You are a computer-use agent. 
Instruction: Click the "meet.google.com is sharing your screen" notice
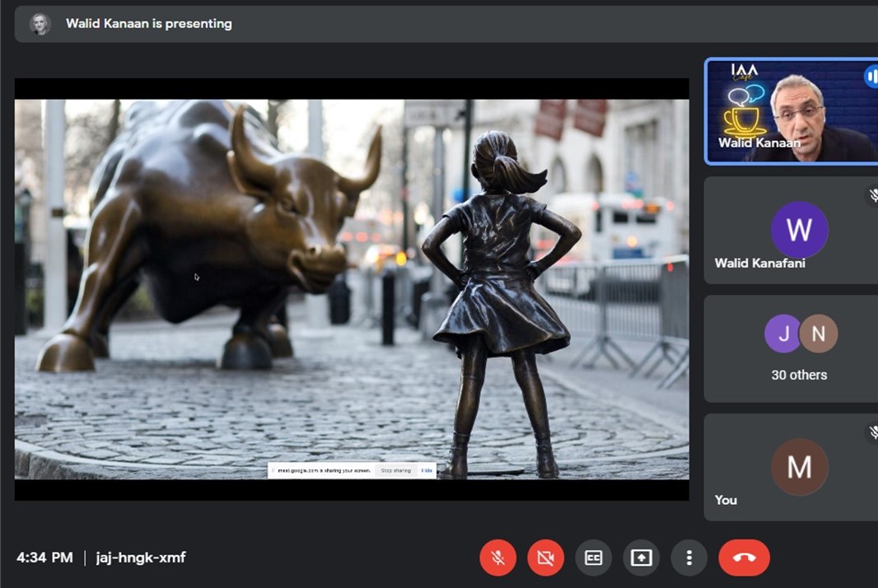(x=324, y=470)
